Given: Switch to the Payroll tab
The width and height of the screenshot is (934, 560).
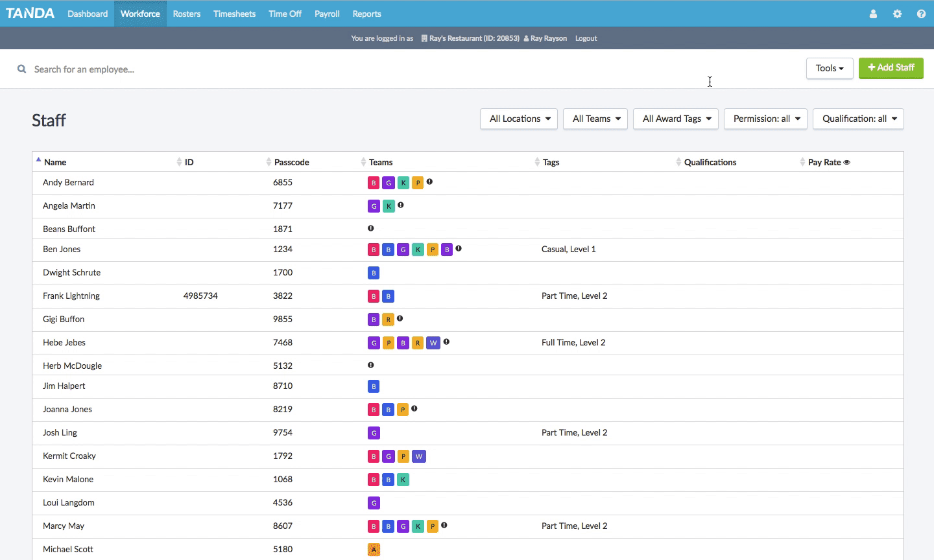Looking at the screenshot, I should point(327,14).
